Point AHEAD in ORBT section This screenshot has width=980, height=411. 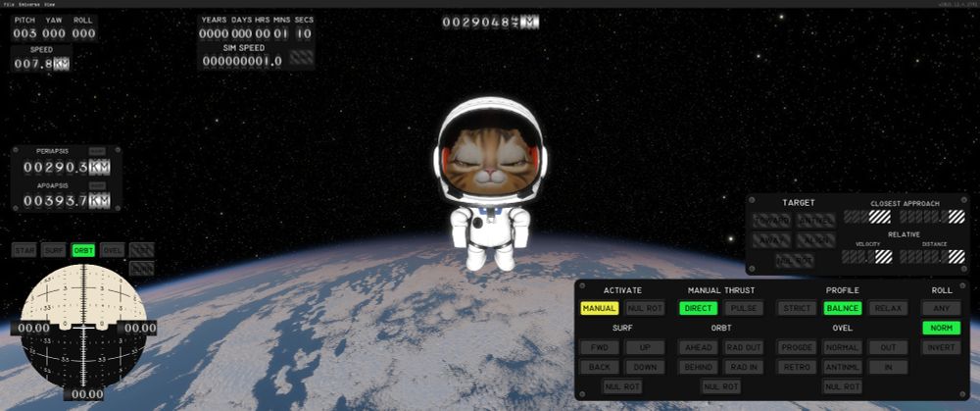(x=698, y=347)
